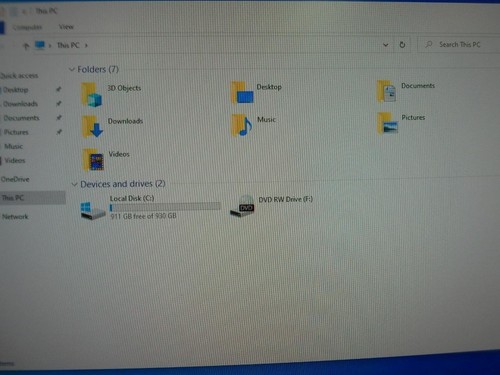The image size is (500, 375).
Task: Open the Computer ribbon tab
Action: click(x=27, y=27)
